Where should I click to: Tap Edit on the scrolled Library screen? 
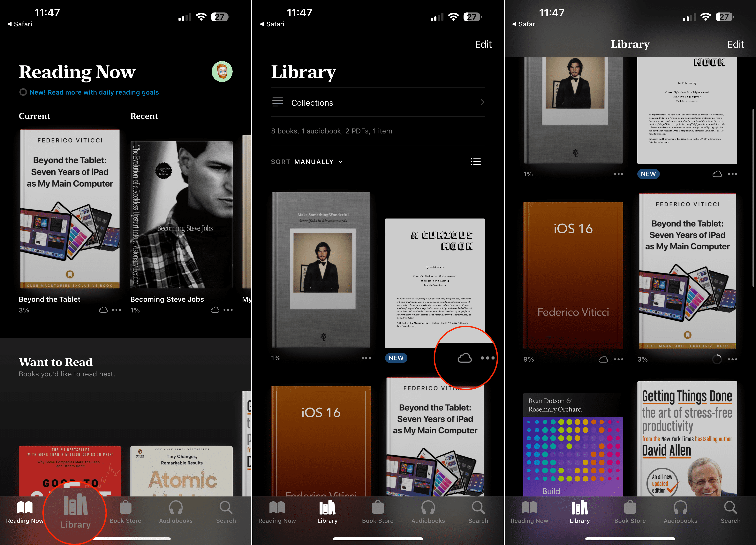pyautogui.click(x=736, y=44)
